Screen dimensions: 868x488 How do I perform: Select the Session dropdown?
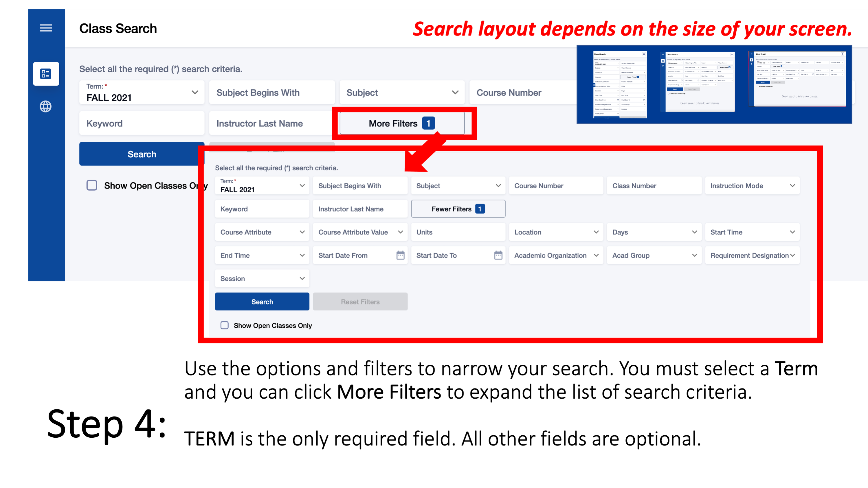pyautogui.click(x=262, y=278)
